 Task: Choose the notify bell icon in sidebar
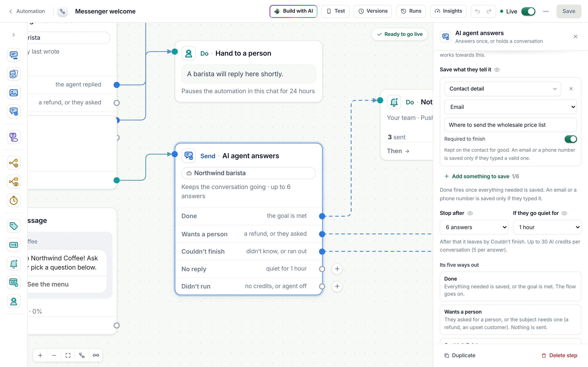coord(14,264)
